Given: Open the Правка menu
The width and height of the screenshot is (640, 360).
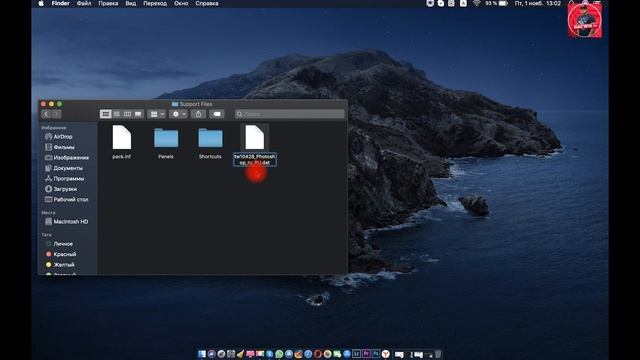Looking at the screenshot, I should point(108,3).
